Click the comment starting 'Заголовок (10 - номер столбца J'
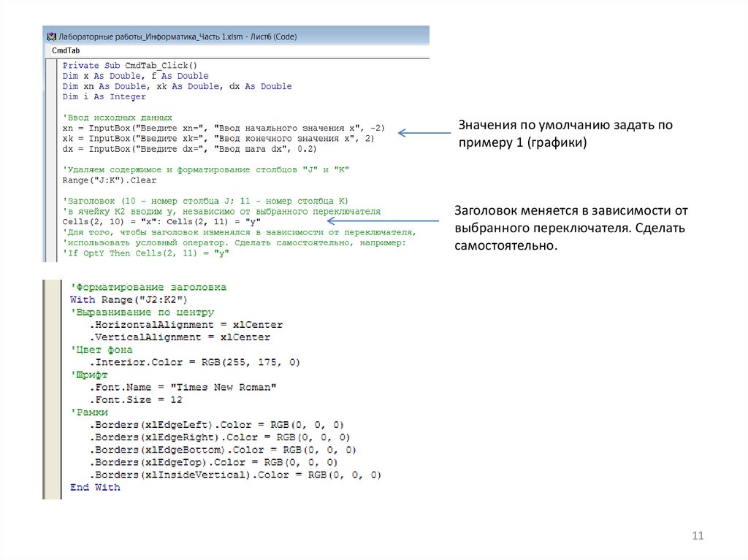Viewport: 748px width, 560px height. pyautogui.click(x=205, y=201)
